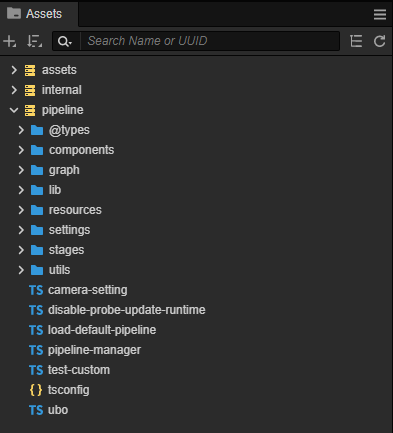Collapse the pipeline database root
This screenshot has width=393, height=433.
[x=14, y=110]
